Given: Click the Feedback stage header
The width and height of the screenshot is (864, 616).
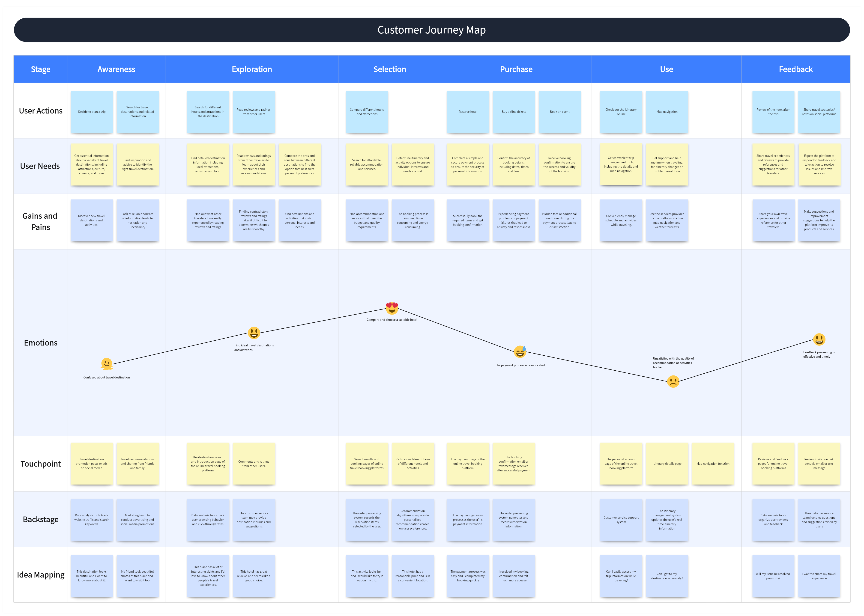Looking at the screenshot, I should point(795,69).
